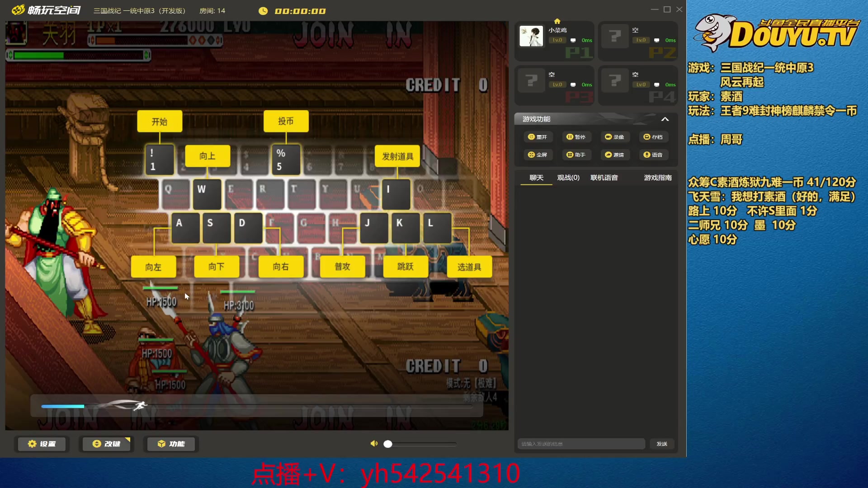
Task: Click the Douyu.TV logo
Action: click(x=777, y=33)
